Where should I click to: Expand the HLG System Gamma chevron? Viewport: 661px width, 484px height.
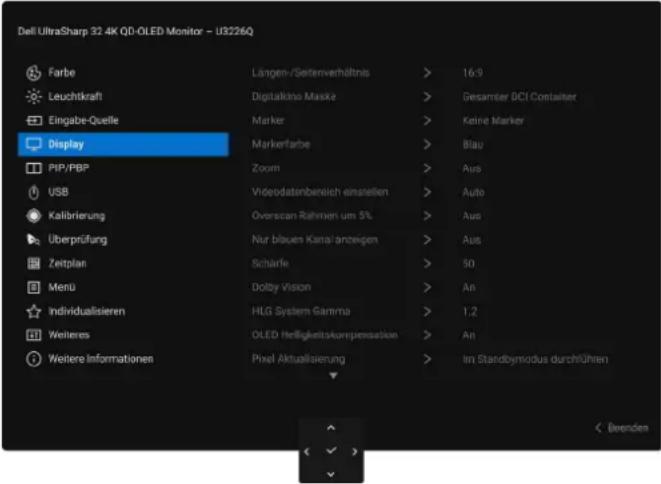[427, 312]
